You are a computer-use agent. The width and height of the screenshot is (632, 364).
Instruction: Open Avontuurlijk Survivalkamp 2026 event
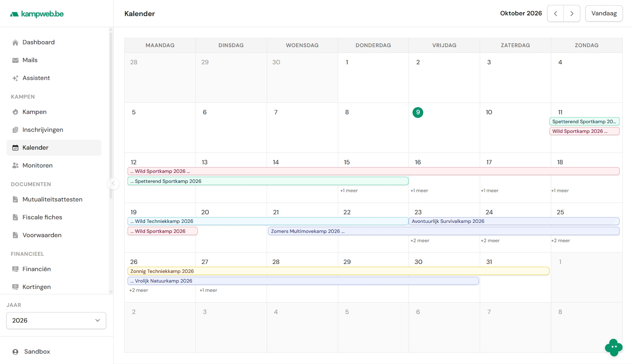(514, 221)
